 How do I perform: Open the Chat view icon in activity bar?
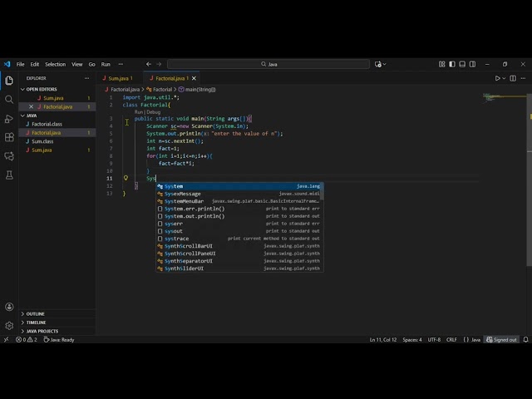point(9,156)
